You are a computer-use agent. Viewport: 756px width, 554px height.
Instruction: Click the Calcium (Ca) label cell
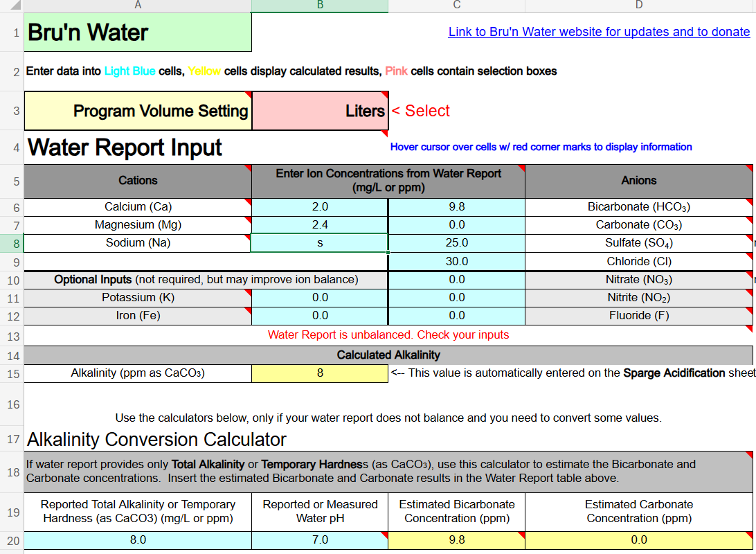[x=138, y=207]
